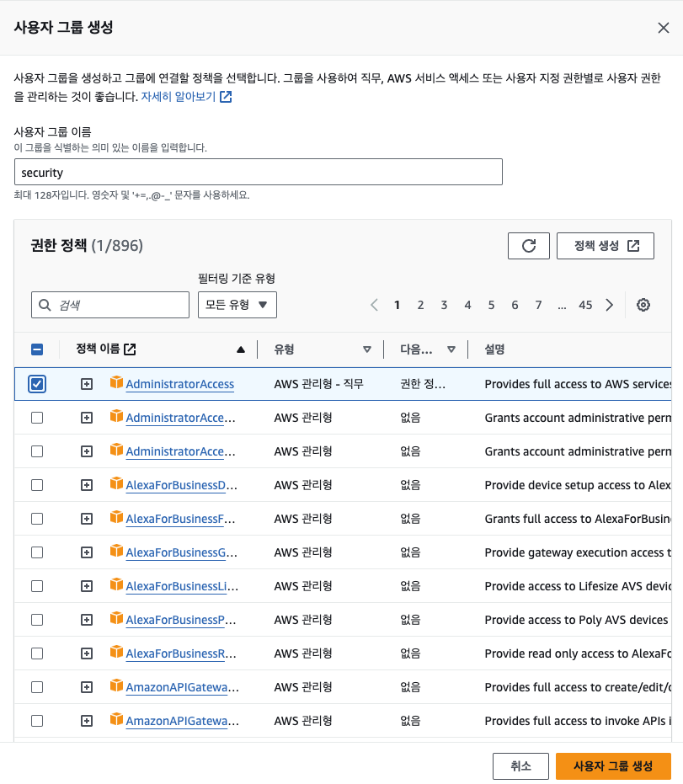Uncheck the AdministratorAccess policy checkbox
Image resolution: width=683 pixels, height=784 pixels.
(x=37, y=384)
